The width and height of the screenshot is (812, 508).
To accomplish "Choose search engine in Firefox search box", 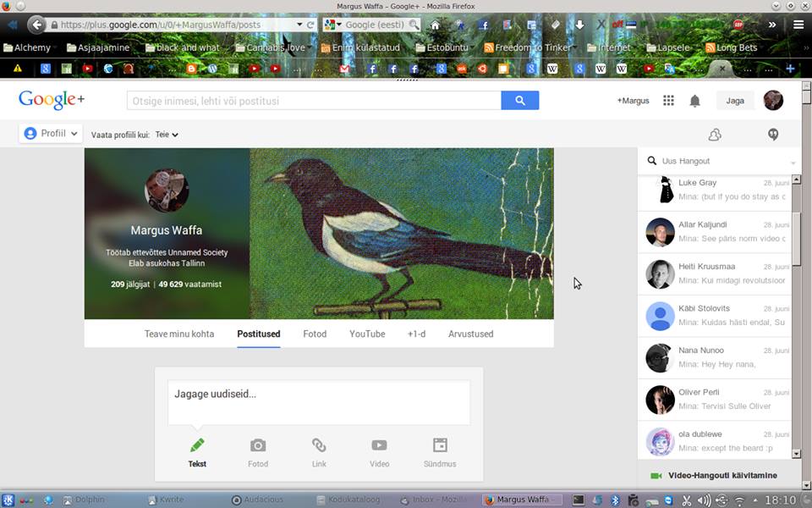I will [x=332, y=25].
